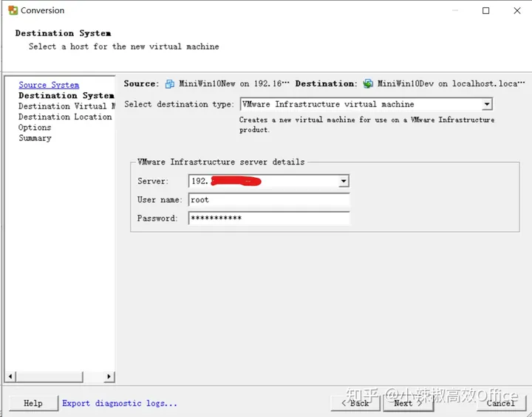The width and height of the screenshot is (532, 417).
Task: Click the 'Server:' label
Action: coord(153,181)
